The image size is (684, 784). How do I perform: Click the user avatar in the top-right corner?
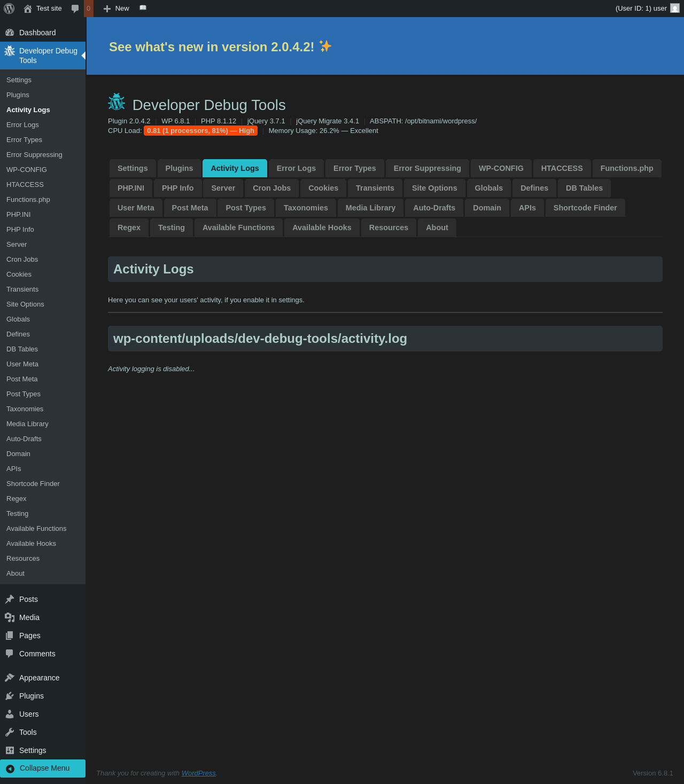tap(675, 8)
